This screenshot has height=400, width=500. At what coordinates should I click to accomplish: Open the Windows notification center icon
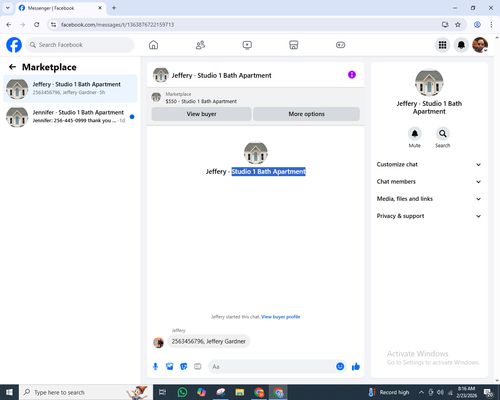[x=489, y=393]
